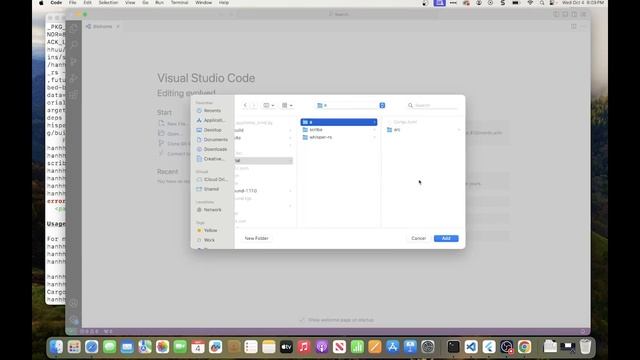Image resolution: width=640 pixels, height=360 pixels.
Task: Expand the src folder chevron
Action: [459, 130]
